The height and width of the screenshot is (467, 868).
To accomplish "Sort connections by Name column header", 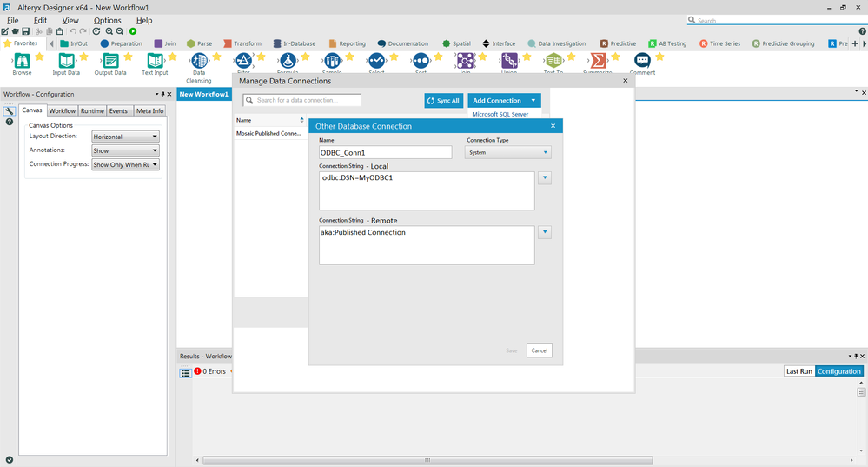I will (x=270, y=120).
